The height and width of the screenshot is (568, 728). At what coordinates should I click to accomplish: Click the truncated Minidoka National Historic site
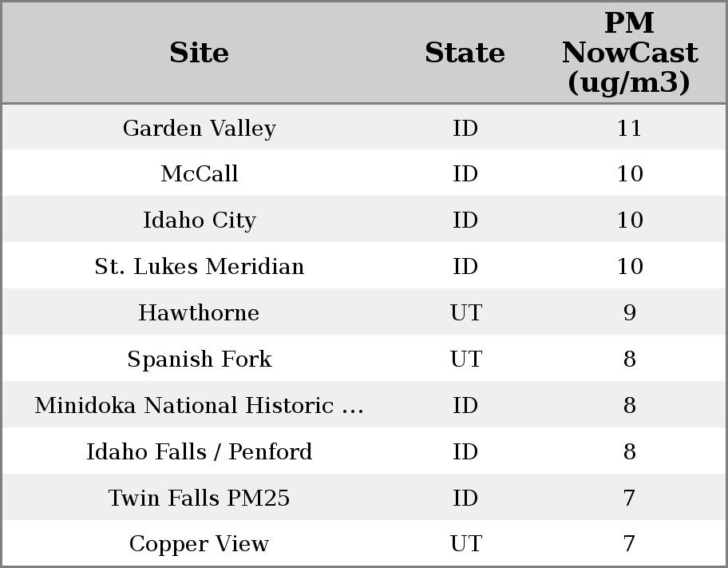[199, 406]
